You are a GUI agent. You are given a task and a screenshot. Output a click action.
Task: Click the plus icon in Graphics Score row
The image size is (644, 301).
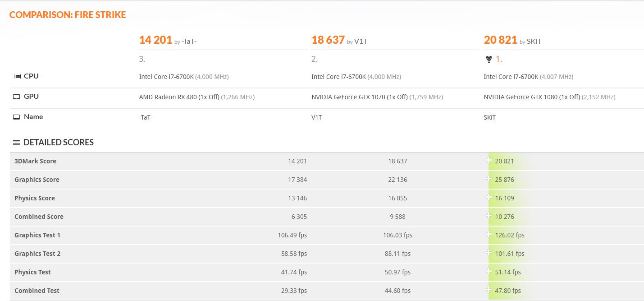(x=489, y=179)
